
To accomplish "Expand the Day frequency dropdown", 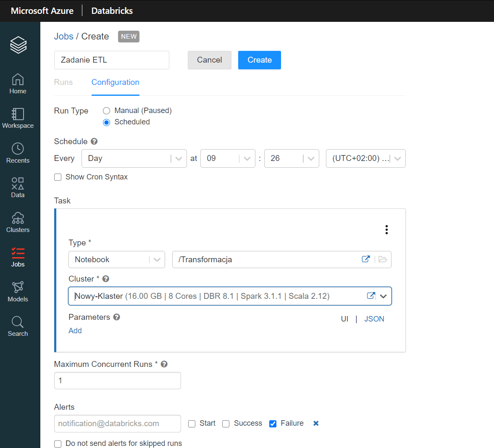I will coord(134,158).
